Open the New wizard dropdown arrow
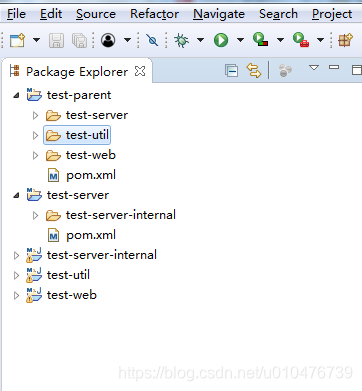362x391 pixels. click(x=36, y=40)
